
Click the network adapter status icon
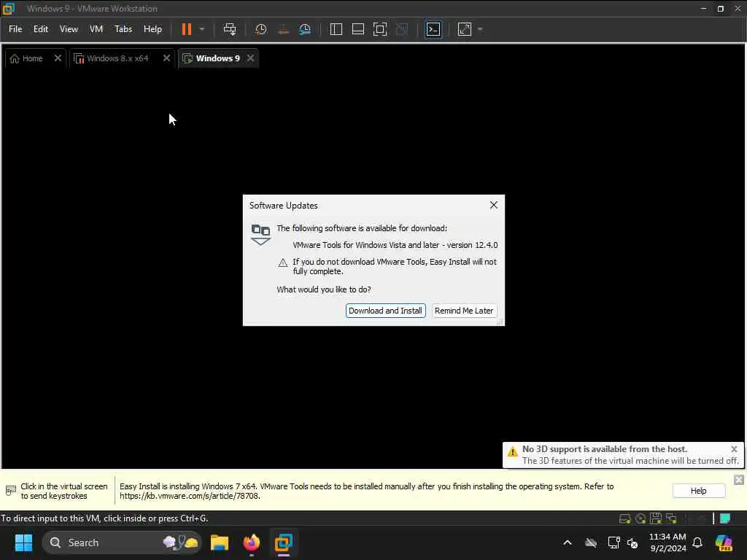(671, 518)
